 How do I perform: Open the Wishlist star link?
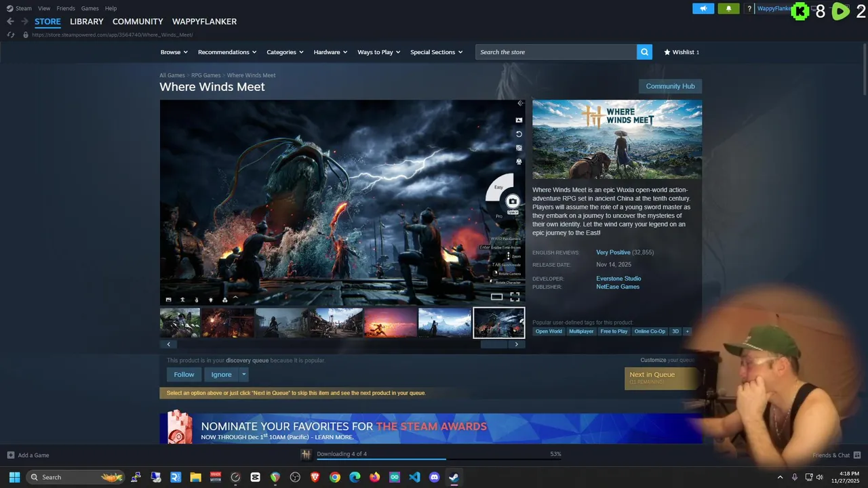point(682,52)
